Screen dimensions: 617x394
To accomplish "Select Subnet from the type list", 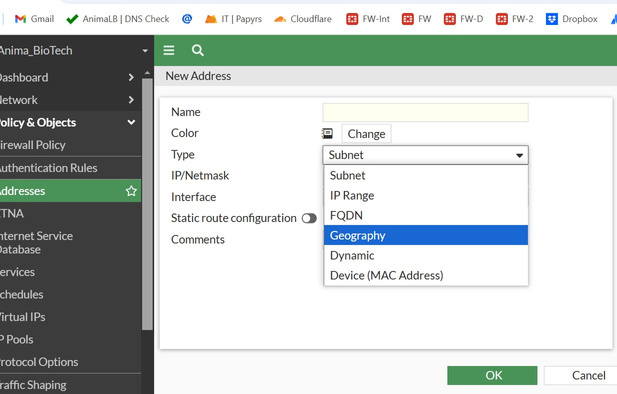I will (x=426, y=176).
